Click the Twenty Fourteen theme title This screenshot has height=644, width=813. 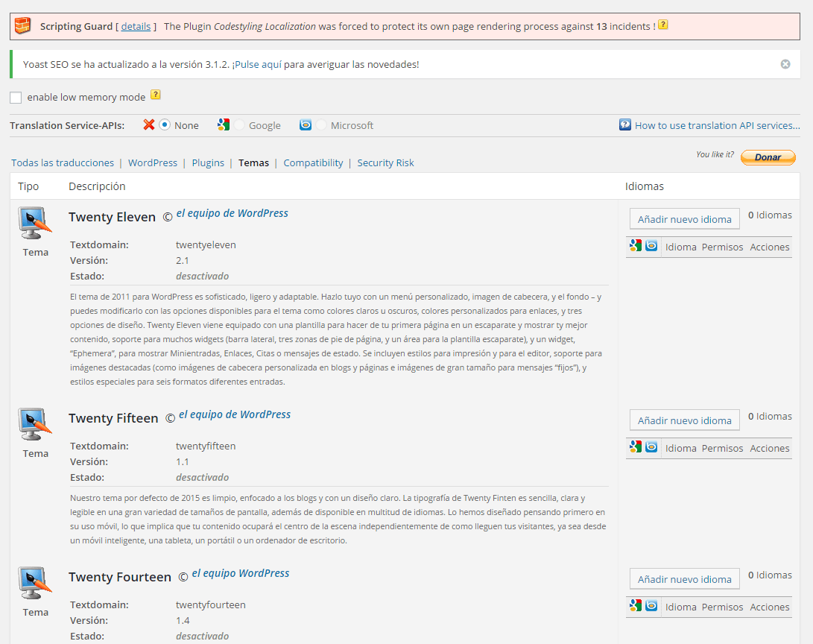[120, 577]
